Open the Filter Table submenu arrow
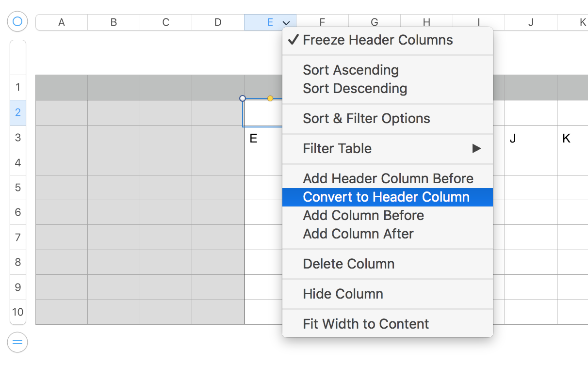Screen dimensions: 588x380 (477, 148)
